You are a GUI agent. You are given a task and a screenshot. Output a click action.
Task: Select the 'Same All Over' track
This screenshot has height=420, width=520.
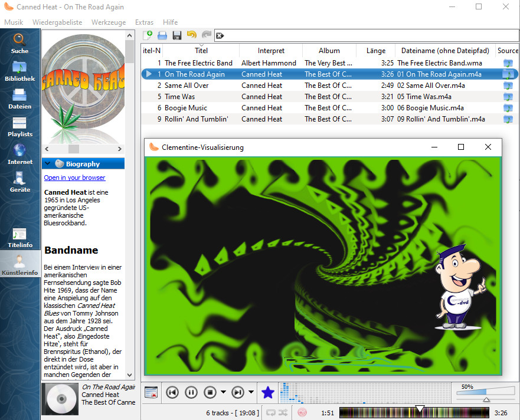point(329,86)
